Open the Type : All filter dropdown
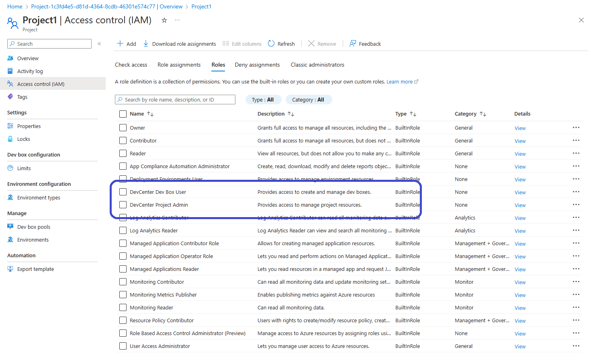 click(263, 100)
